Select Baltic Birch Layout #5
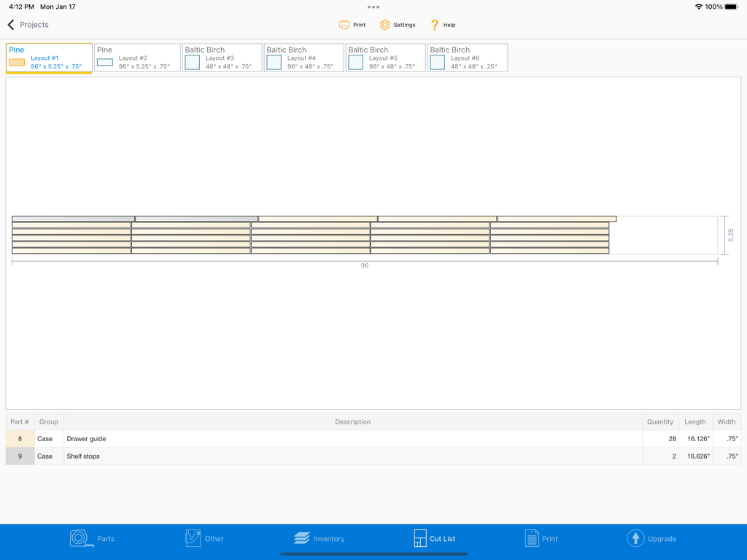This screenshot has width=747, height=560. tap(384, 58)
